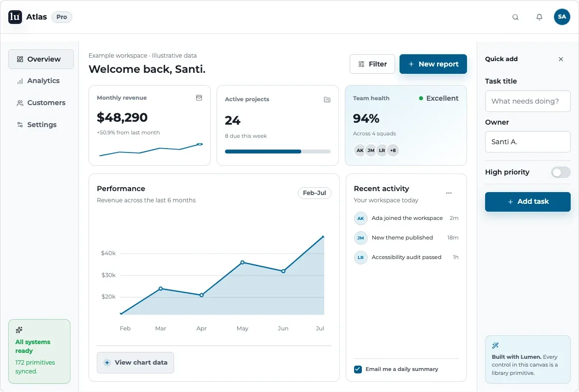Image resolution: width=579 pixels, height=392 pixels.
Task: Click '8 due this week' text
Action: pos(245,136)
